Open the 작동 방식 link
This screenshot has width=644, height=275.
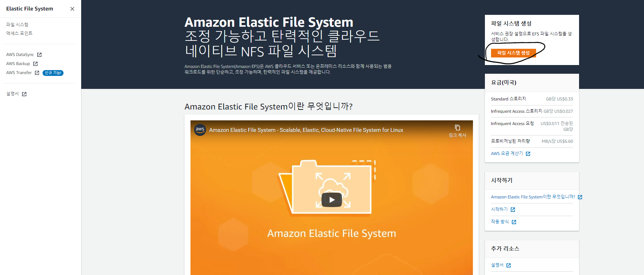[x=500, y=222]
